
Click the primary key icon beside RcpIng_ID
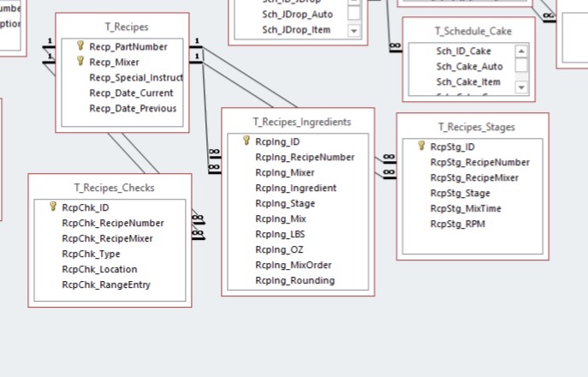tap(246, 141)
